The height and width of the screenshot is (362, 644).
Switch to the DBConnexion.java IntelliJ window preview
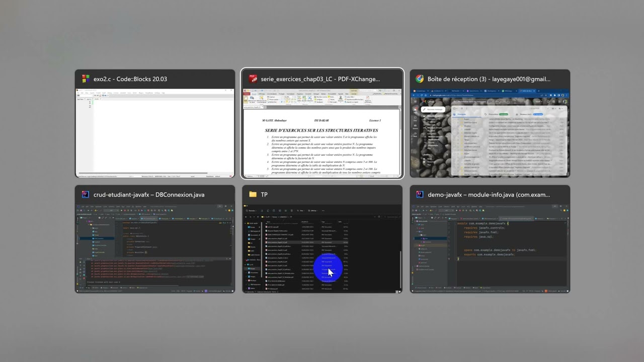pos(155,249)
